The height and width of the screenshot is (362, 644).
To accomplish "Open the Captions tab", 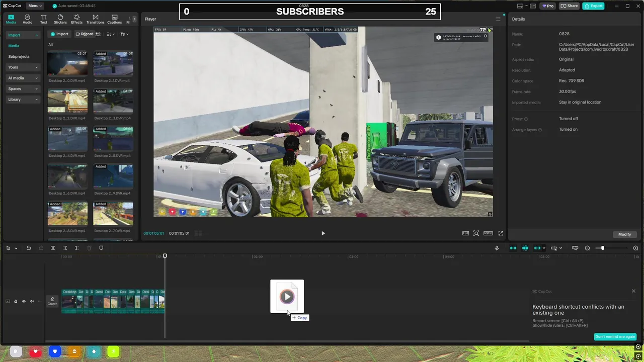I will pos(114,19).
